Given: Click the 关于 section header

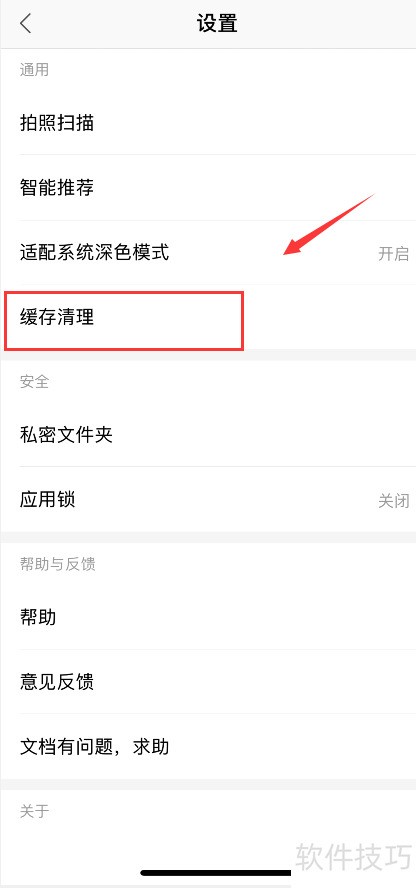Looking at the screenshot, I should point(34,812).
